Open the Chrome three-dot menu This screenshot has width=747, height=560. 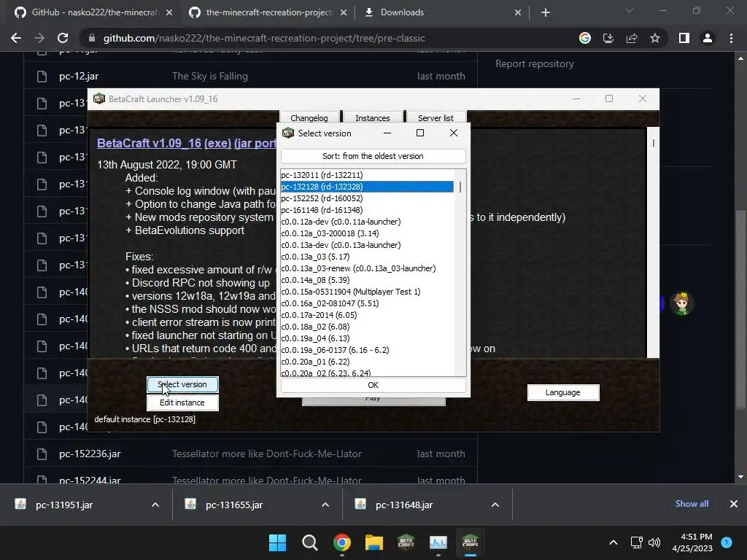tap(731, 38)
